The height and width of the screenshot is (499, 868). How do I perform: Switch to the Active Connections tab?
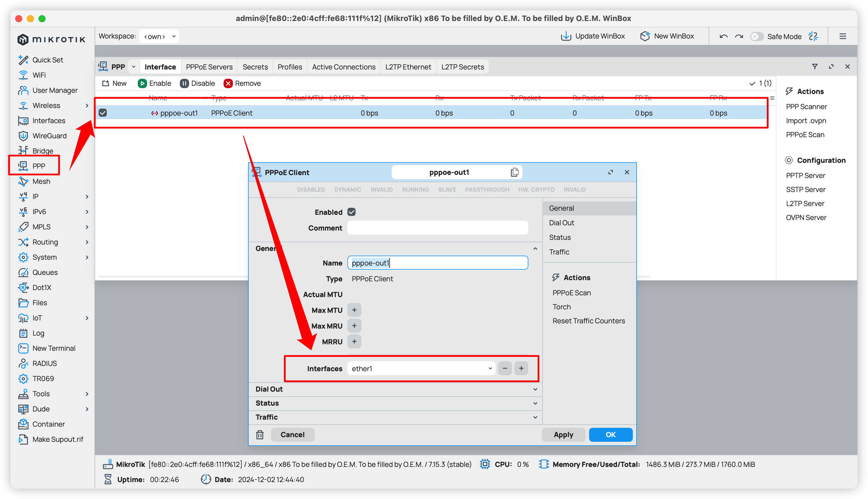point(343,67)
